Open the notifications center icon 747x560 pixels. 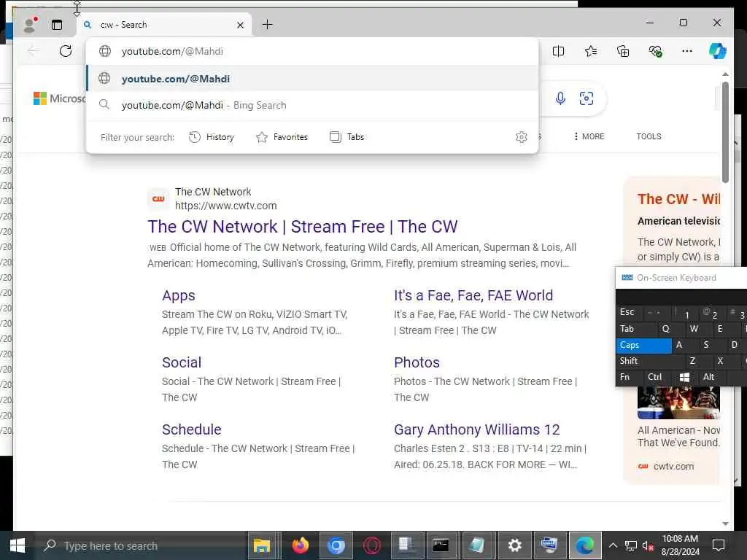[718, 545]
